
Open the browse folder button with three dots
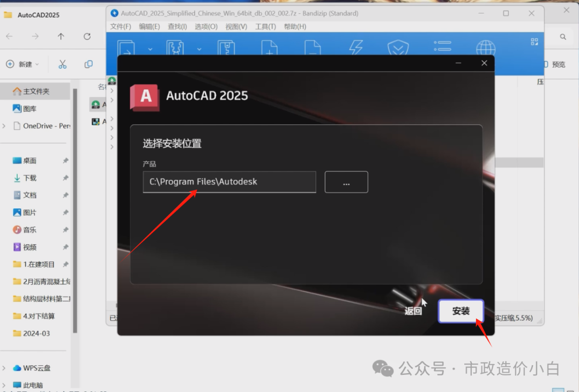(346, 182)
